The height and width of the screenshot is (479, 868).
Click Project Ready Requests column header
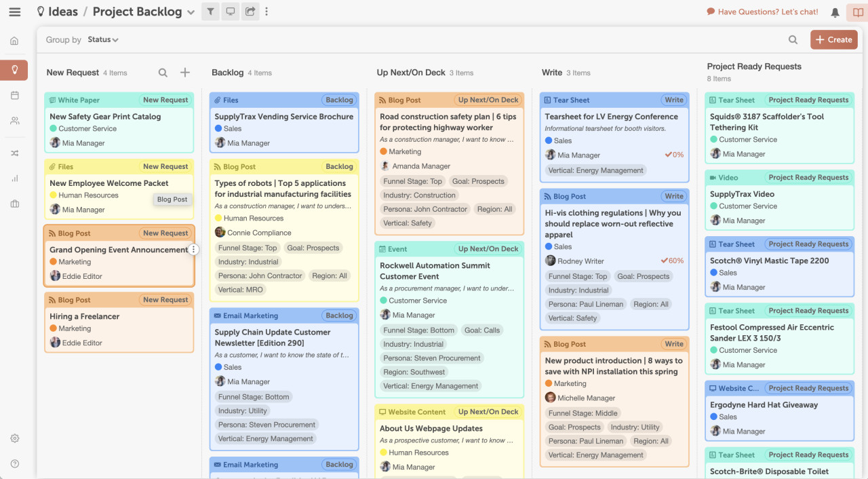754,66
